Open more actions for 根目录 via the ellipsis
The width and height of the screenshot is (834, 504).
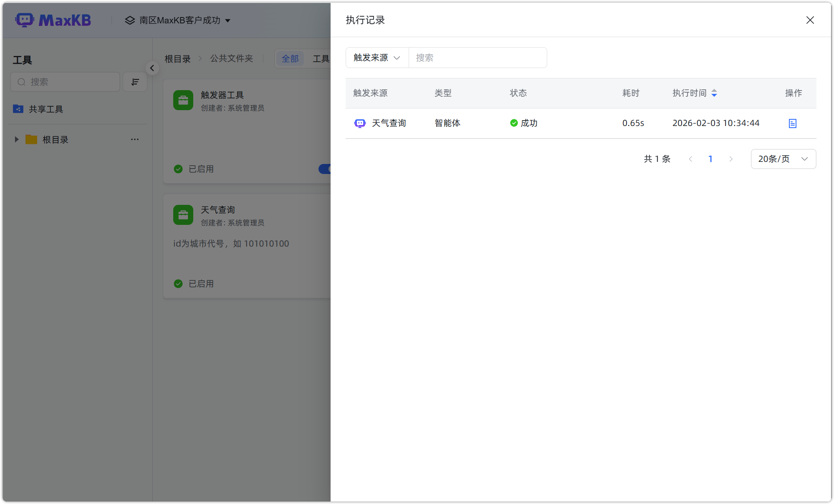[134, 139]
